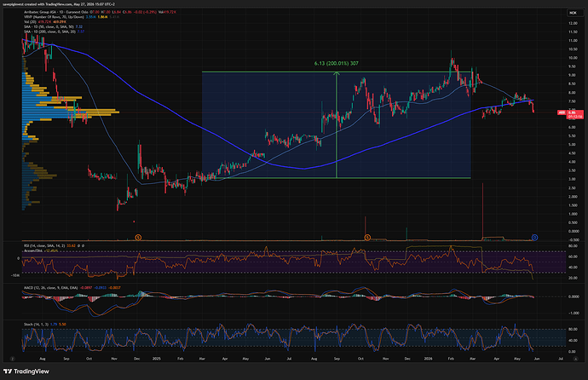Click the red ARR ticker label tag
The width and height of the screenshot is (588, 380).
pyautogui.click(x=562, y=112)
